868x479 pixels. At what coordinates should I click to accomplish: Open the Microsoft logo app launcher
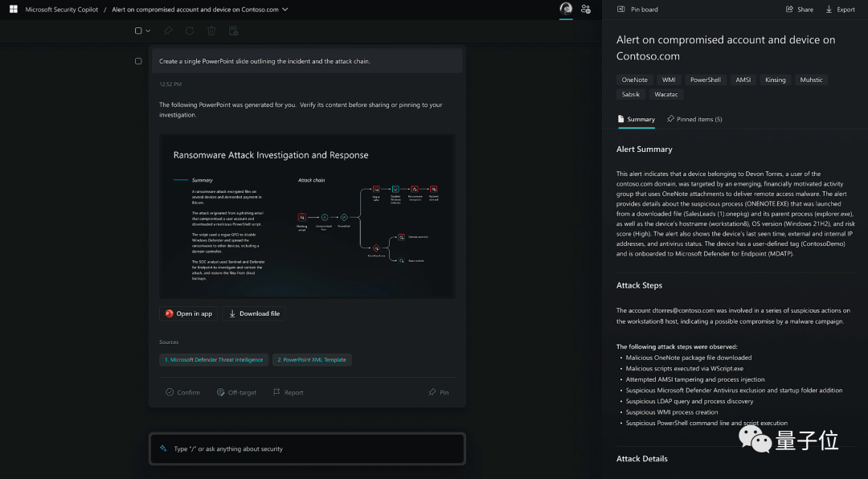(x=14, y=10)
